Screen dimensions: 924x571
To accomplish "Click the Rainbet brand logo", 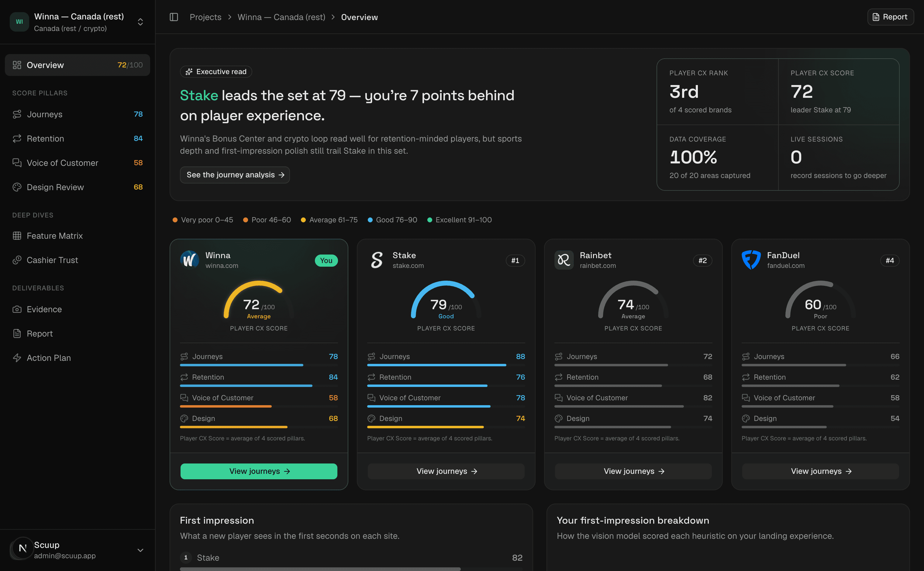I will [564, 260].
